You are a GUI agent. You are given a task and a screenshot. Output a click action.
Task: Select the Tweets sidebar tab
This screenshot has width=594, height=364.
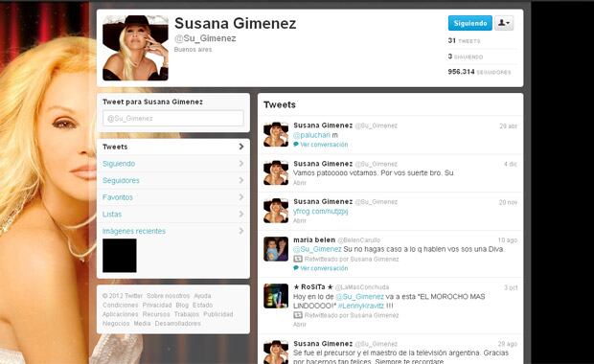click(x=173, y=147)
